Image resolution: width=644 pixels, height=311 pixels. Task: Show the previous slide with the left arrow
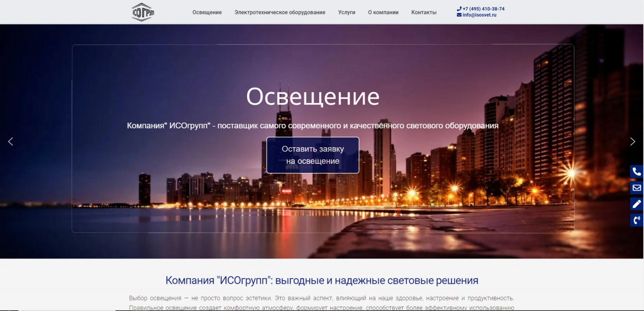coord(11,142)
